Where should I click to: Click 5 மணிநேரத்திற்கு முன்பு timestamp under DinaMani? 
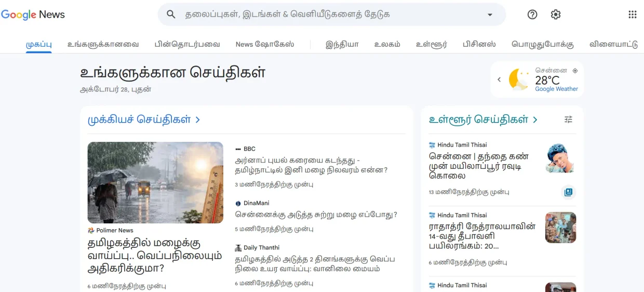274,229
